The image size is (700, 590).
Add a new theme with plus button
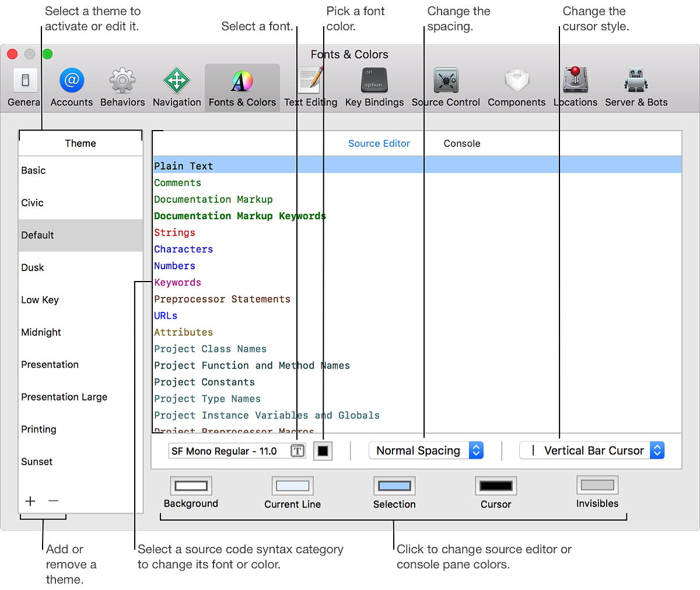30,501
